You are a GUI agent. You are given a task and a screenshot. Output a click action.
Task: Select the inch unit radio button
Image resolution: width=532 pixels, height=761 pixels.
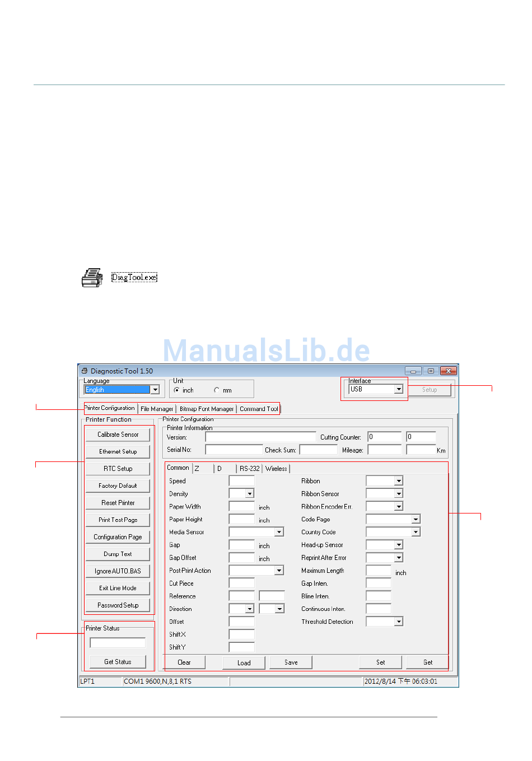tap(177, 390)
